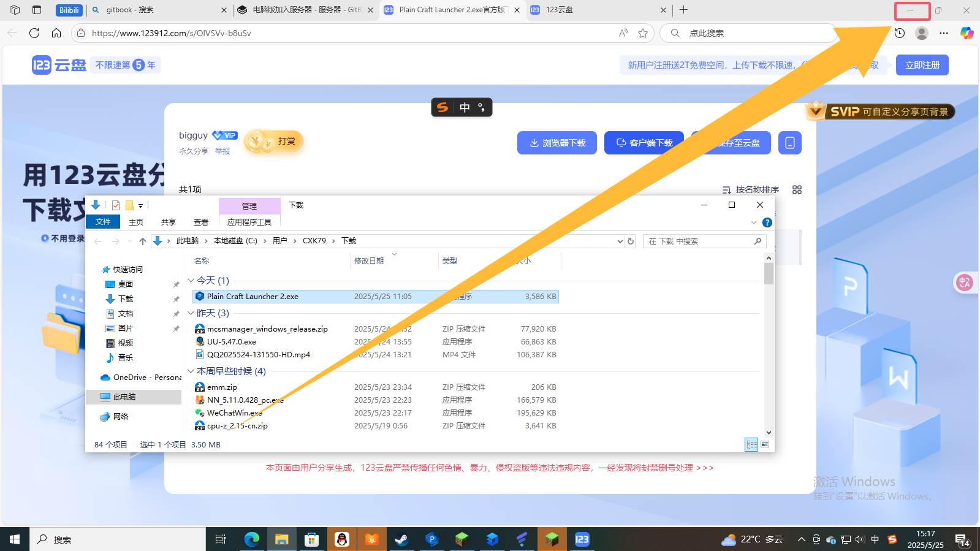
Task: Click the browser address bar URL
Action: (x=172, y=33)
